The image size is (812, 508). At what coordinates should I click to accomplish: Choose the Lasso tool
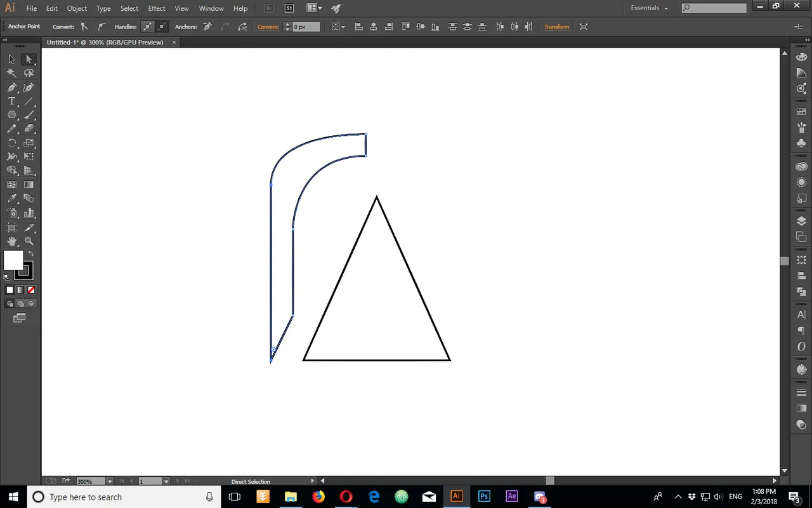coord(29,73)
